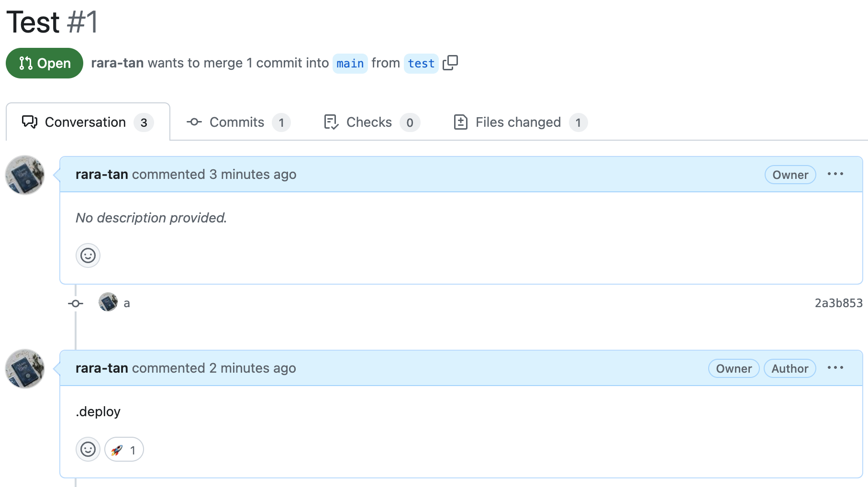Open the test head branch link
Screen dimensions: 868x487
(x=421, y=64)
